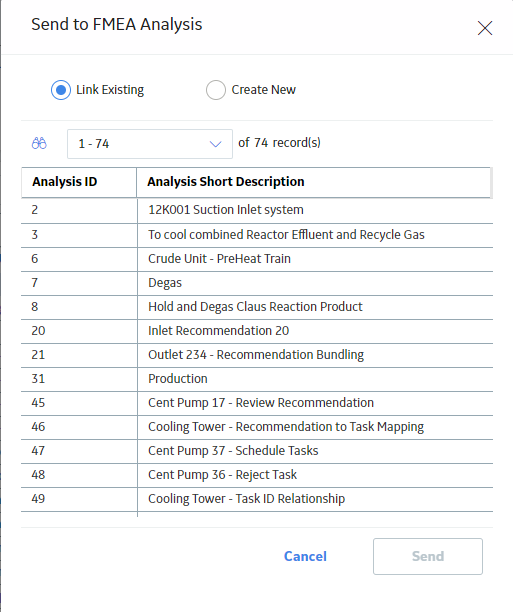Open the 1 - 74 records dropdown
The image size is (513, 612).
pos(150,144)
